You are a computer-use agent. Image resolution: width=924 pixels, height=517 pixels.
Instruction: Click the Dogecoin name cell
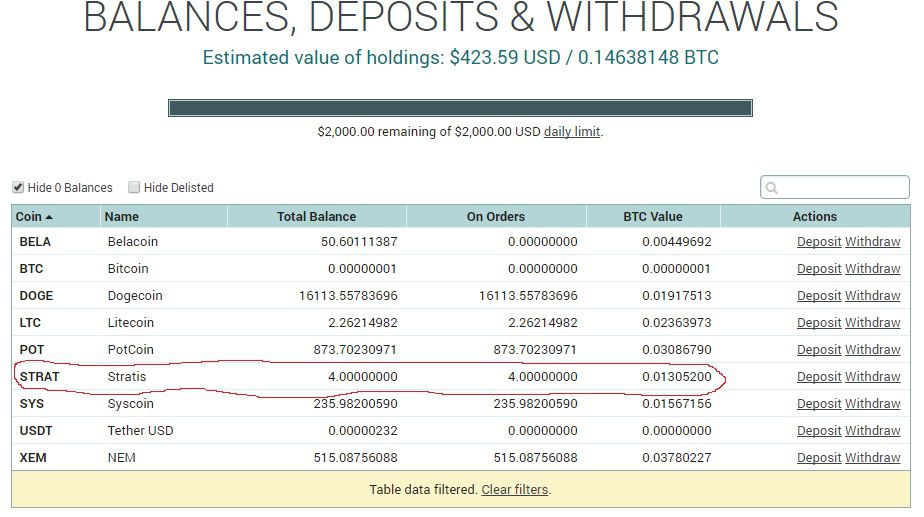[135, 296]
